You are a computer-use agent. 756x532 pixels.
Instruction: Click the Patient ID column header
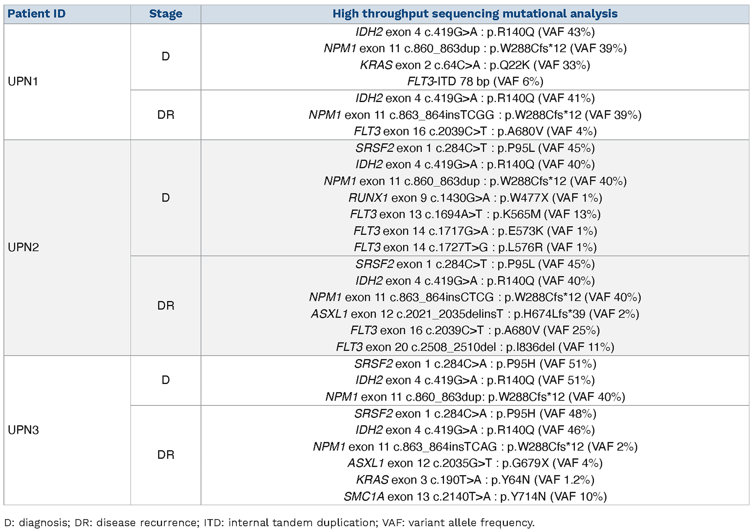[x=37, y=14]
